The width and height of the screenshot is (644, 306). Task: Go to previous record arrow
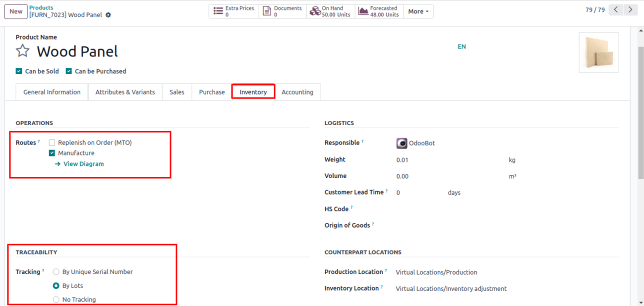[616, 10]
